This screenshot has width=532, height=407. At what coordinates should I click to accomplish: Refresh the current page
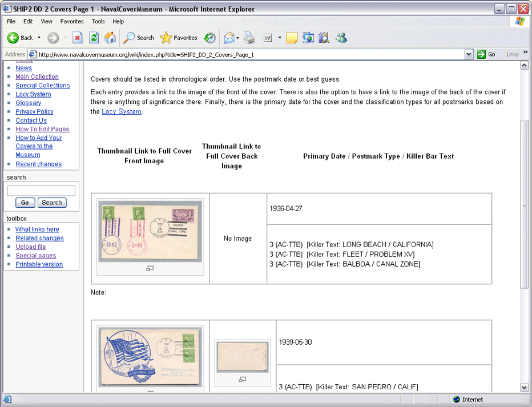coord(94,38)
